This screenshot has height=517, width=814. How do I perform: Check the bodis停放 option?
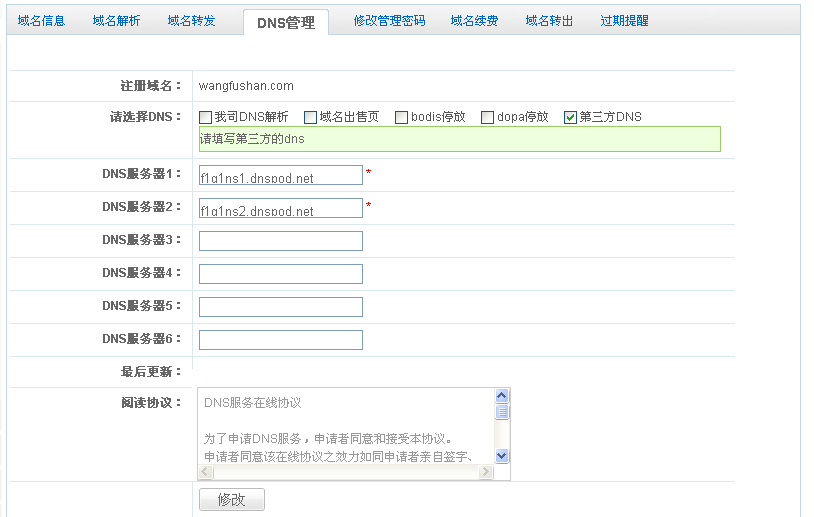coord(402,117)
